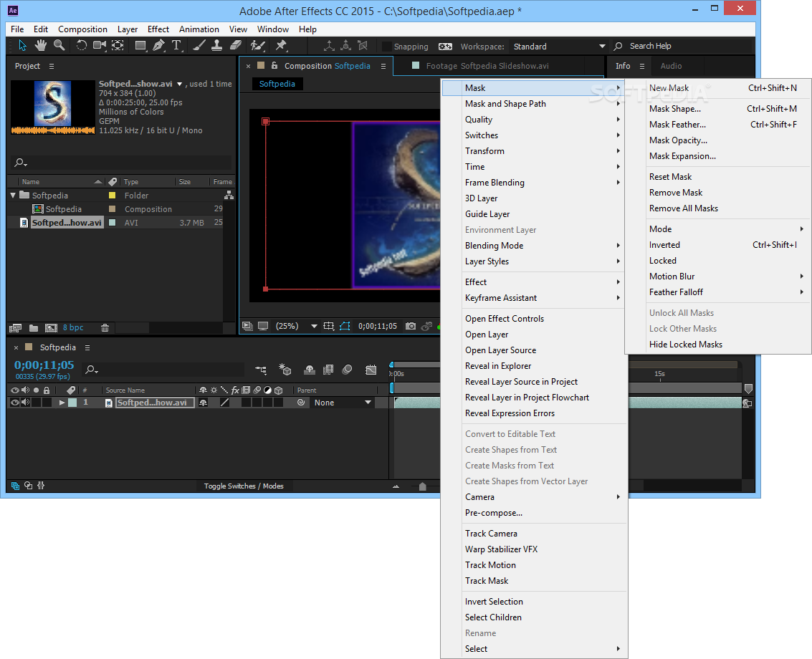Screen dimensions: 812x659
Task: Select the Brush tool
Action: pyautogui.click(x=198, y=45)
